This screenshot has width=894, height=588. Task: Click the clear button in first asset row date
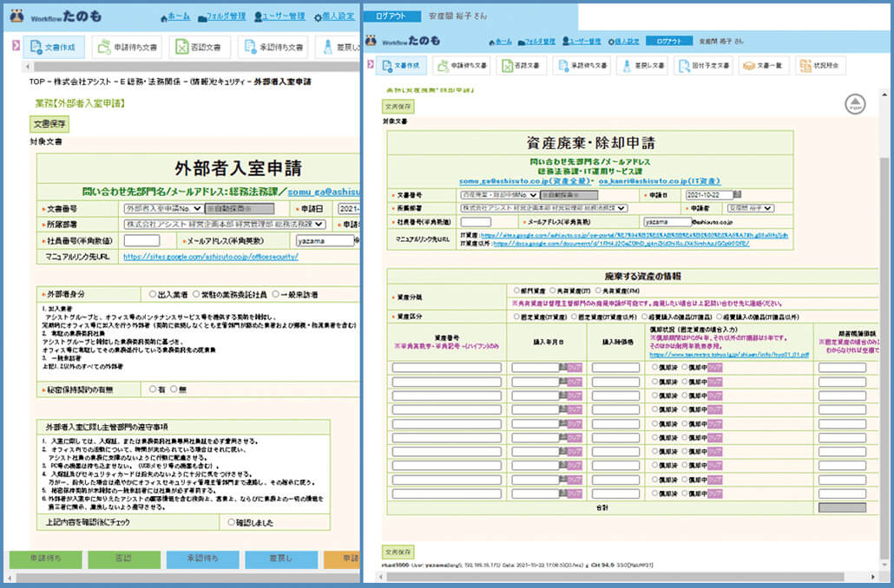(x=575, y=368)
